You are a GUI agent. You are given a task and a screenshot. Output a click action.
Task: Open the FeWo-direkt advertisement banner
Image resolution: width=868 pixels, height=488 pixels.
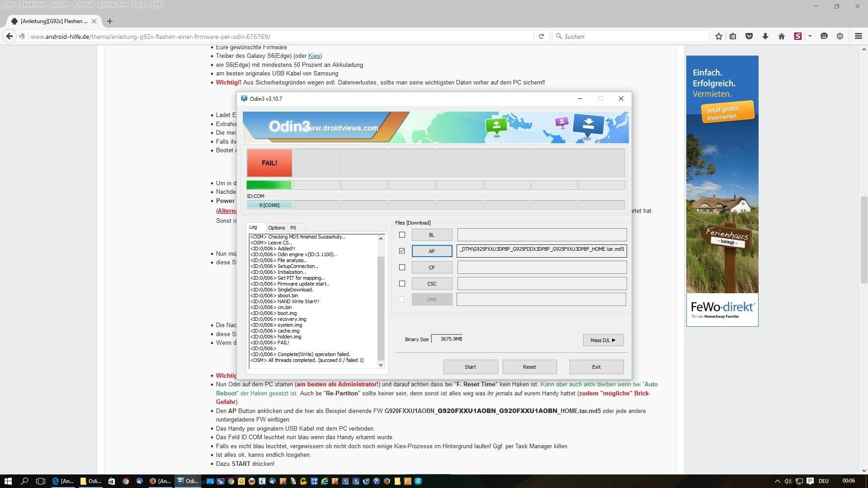tap(722, 191)
